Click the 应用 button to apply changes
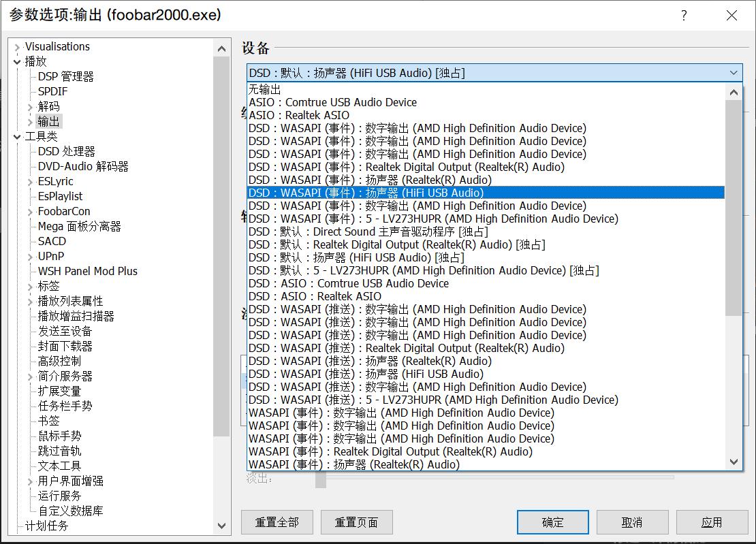Screen dimensions: 756x544 [x=712, y=522]
